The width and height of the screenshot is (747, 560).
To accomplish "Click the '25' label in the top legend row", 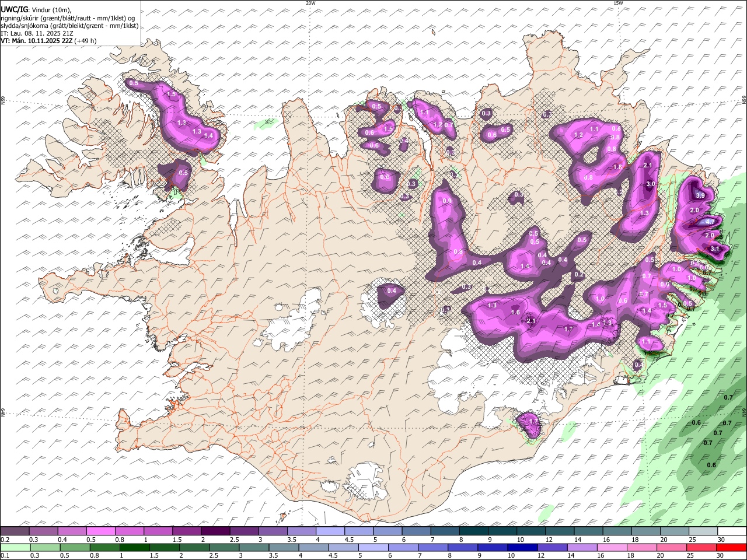I will click(x=692, y=540).
